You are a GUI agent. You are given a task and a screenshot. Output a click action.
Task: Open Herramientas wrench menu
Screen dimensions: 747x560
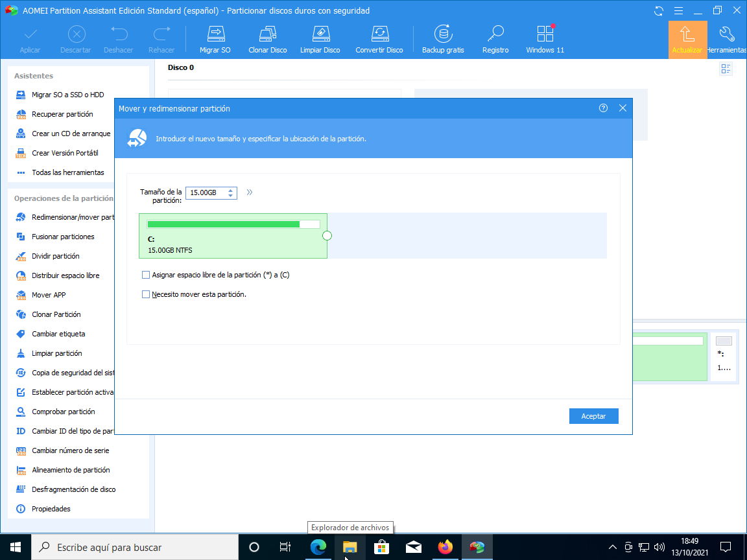point(727,40)
